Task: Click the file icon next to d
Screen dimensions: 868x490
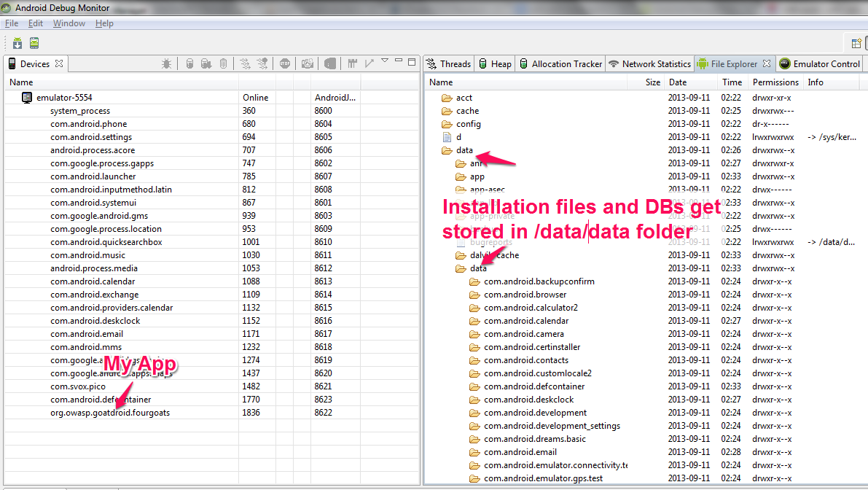Action: click(447, 137)
